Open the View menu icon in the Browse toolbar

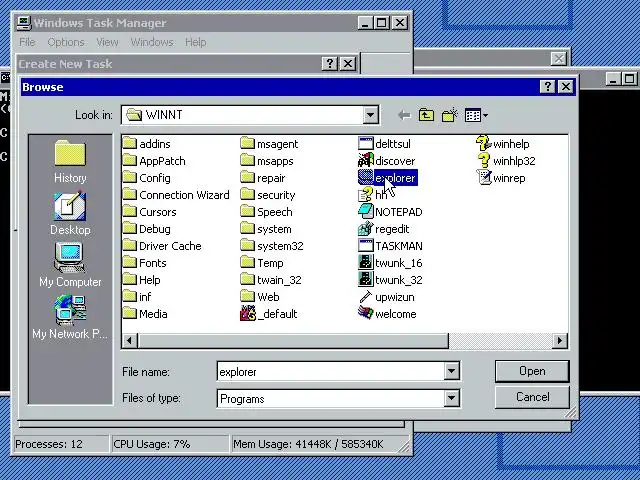tap(476, 116)
